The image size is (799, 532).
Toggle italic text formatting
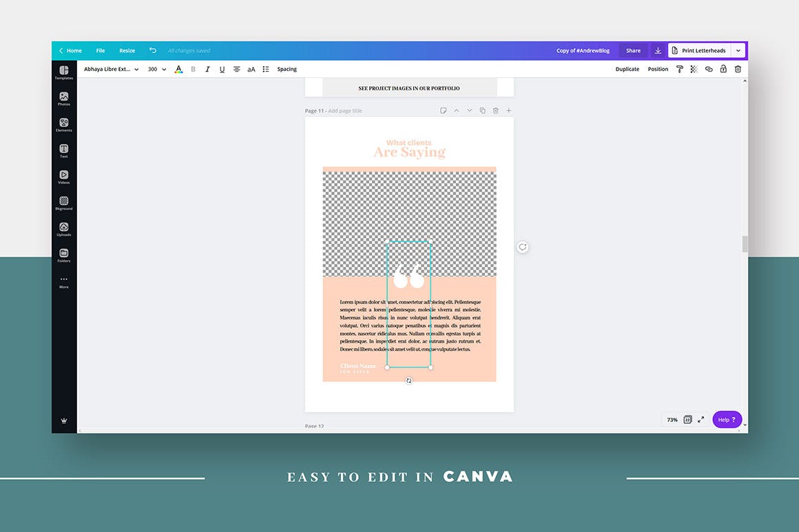point(207,69)
